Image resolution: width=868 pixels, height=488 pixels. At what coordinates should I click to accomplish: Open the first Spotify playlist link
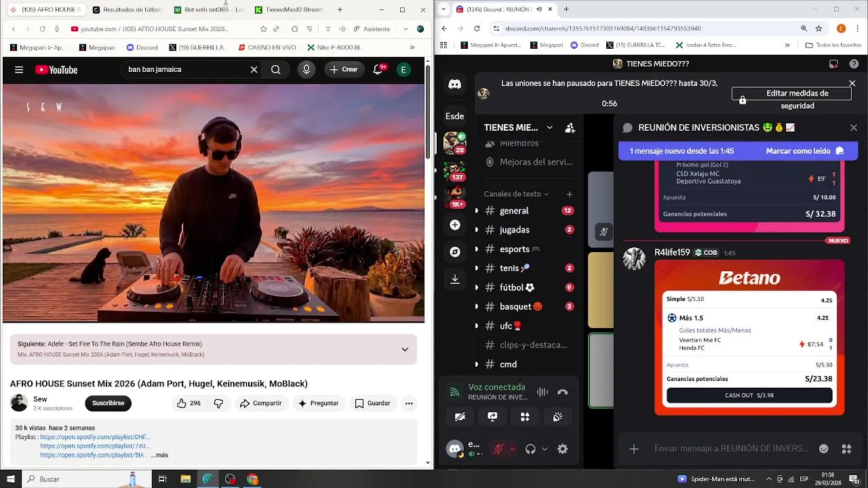coord(96,437)
